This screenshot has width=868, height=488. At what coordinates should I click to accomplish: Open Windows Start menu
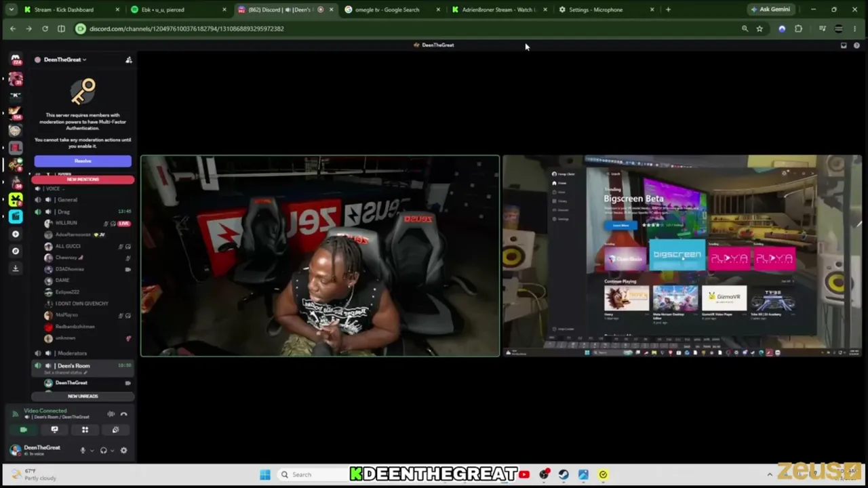[x=265, y=474]
